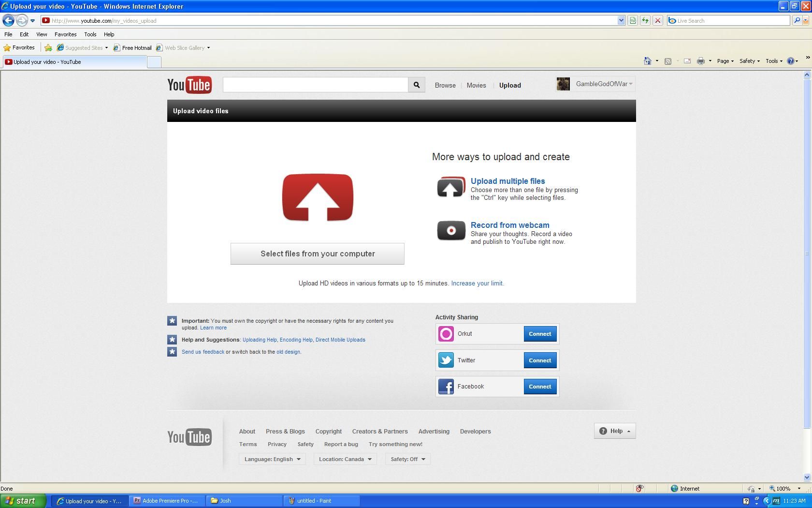Image resolution: width=812 pixels, height=508 pixels.
Task: Click the YouTube logo in the header
Action: tap(189, 85)
